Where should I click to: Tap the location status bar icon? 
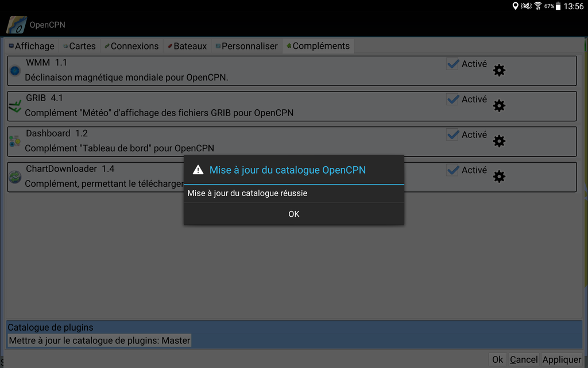click(515, 6)
